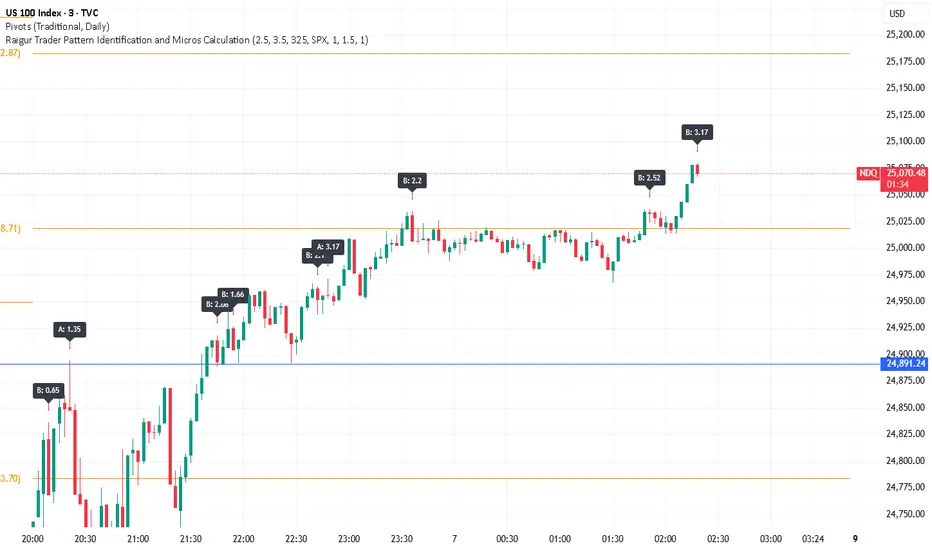The width and height of the screenshot is (932, 550).
Task: Click the red NDQ current price tag
Action: [x=867, y=173]
